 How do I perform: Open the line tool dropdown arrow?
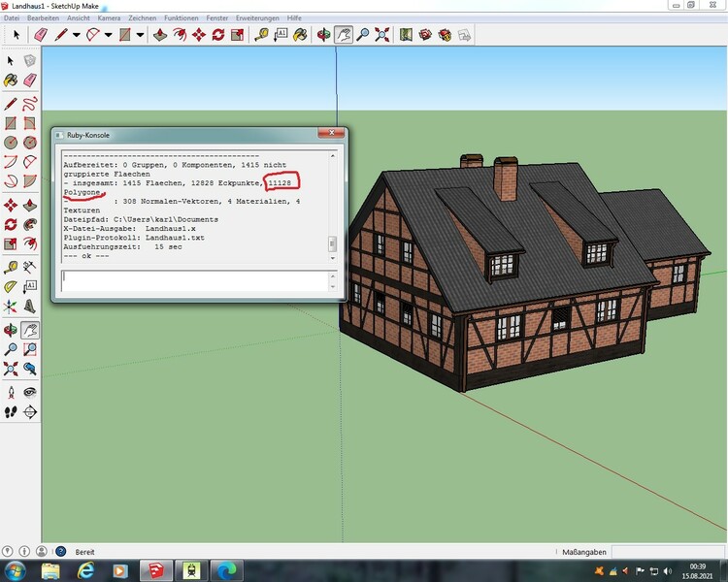point(77,35)
